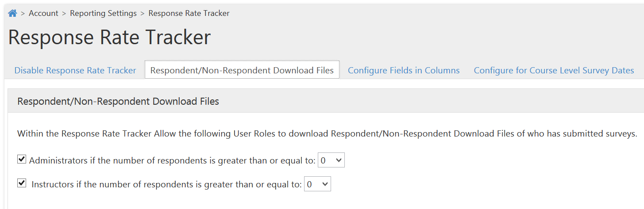Open Configure Fields in Columns tab
The image size is (644, 209).
click(x=404, y=70)
